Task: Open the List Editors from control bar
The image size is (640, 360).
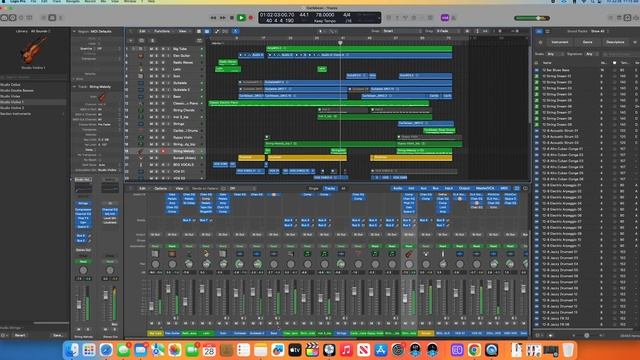Action: click(611, 18)
